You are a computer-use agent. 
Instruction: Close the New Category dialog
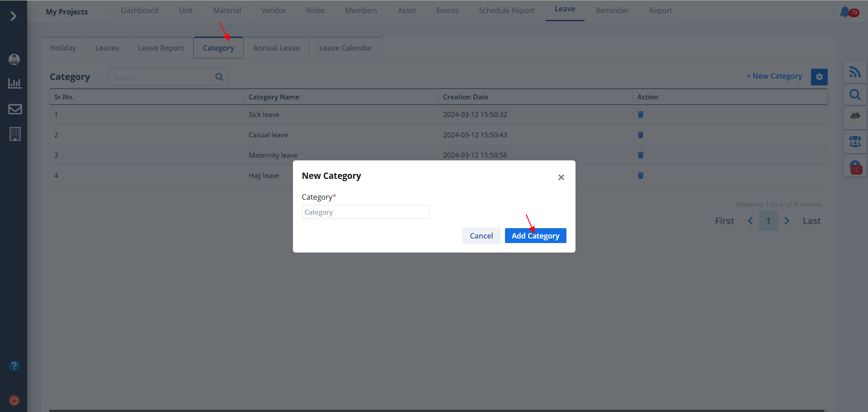click(x=561, y=178)
